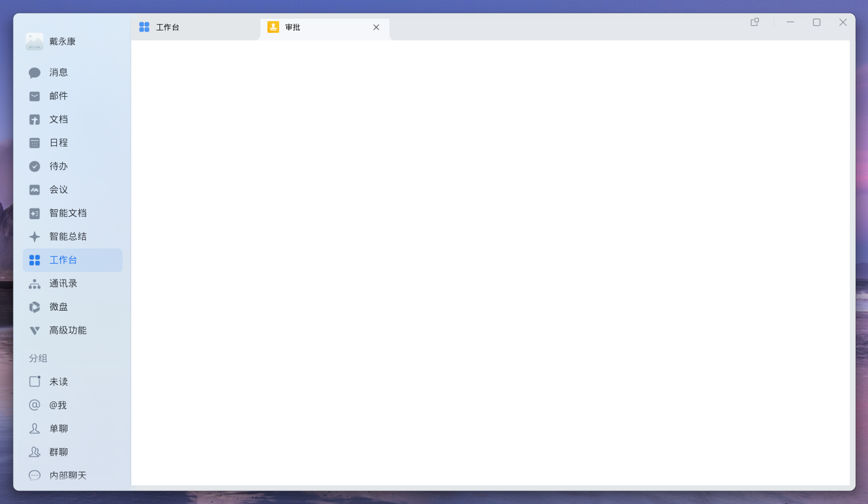This screenshot has width=868, height=504.
Task: Open 高级功能 in the sidebar
Action: tap(73, 331)
